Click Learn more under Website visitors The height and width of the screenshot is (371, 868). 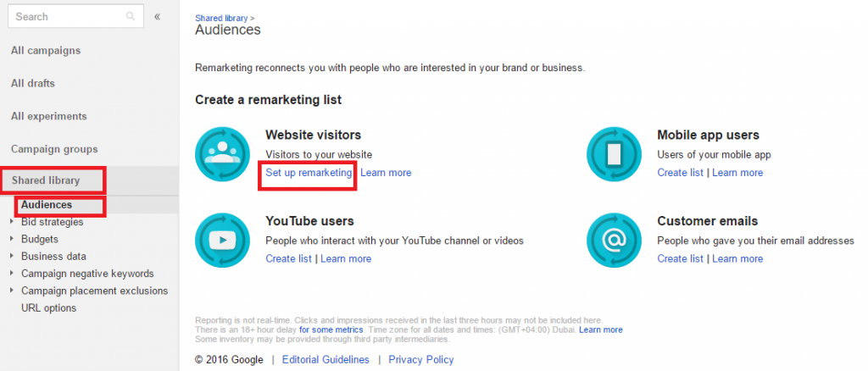point(386,173)
